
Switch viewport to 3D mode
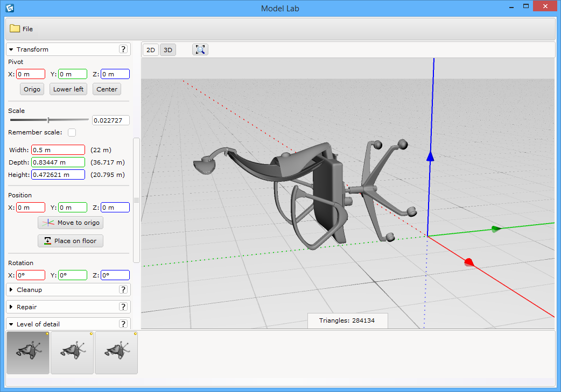point(168,50)
